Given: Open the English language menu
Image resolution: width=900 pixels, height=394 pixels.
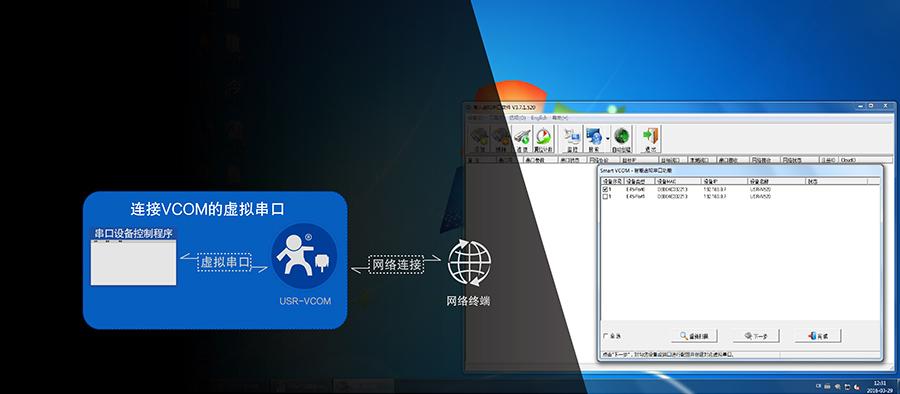Looking at the screenshot, I should point(539,117).
